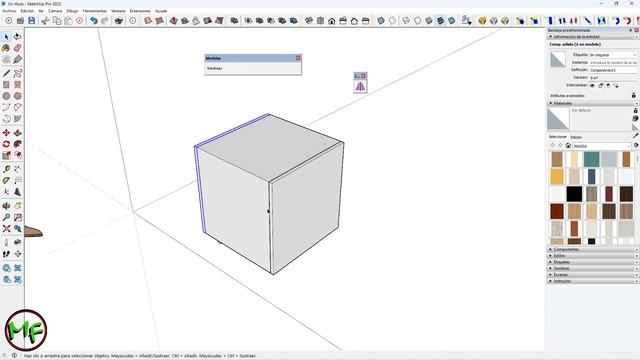Switch to the Edición materials tab

click(576, 137)
